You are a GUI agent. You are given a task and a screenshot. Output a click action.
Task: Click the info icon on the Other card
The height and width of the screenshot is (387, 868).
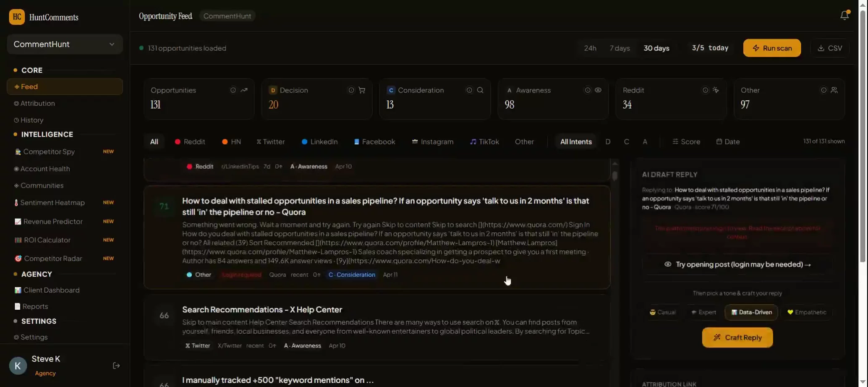point(824,90)
